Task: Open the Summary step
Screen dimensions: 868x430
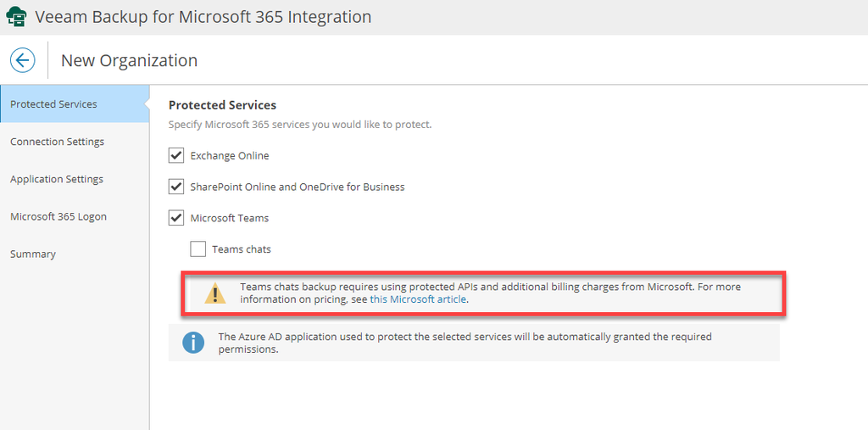Action: point(33,254)
